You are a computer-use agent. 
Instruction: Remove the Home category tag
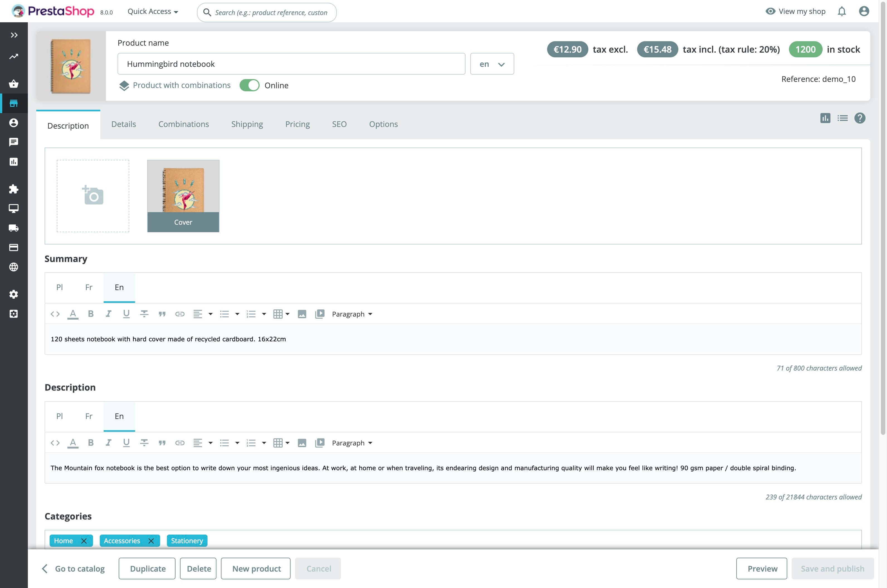pyautogui.click(x=84, y=541)
